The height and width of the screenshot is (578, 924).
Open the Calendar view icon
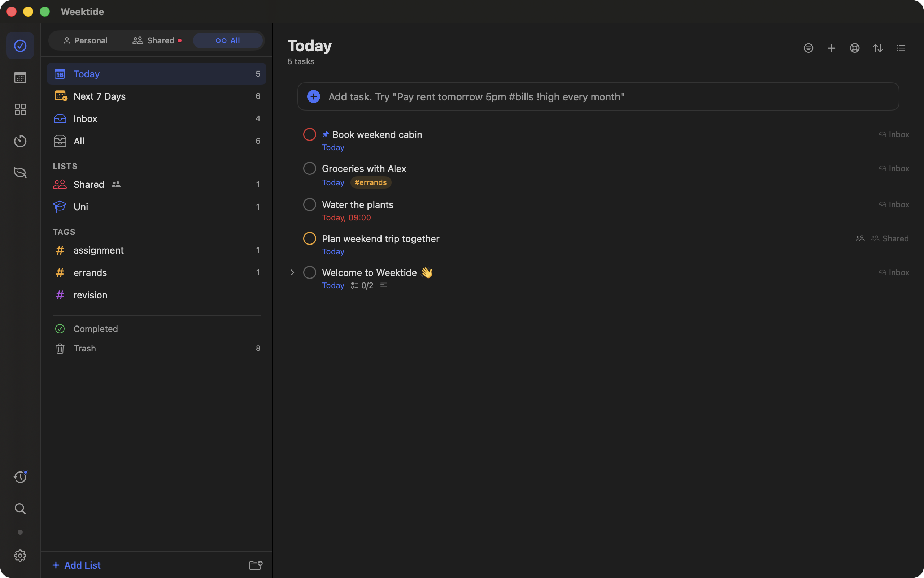[x=20, y=78]
